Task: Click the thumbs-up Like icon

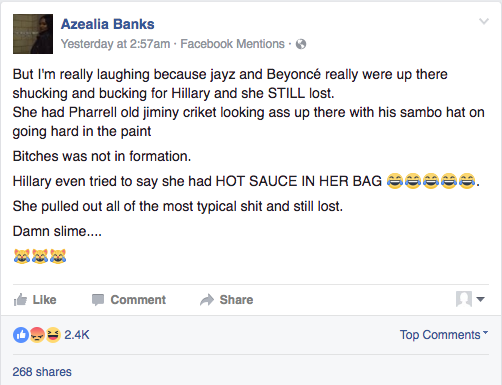Action: pyautogui.click(x=20, y=300)
